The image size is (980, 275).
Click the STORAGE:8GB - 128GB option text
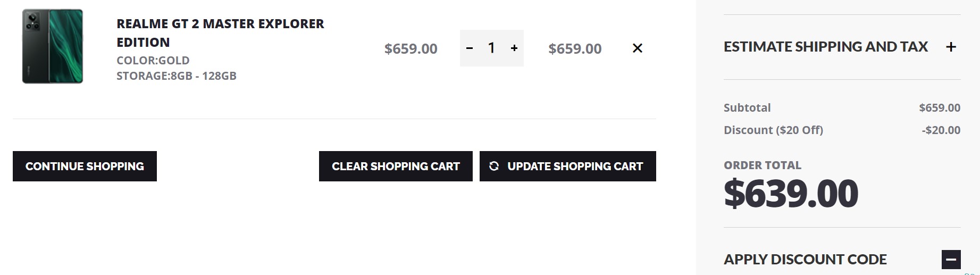pos(177,76)
